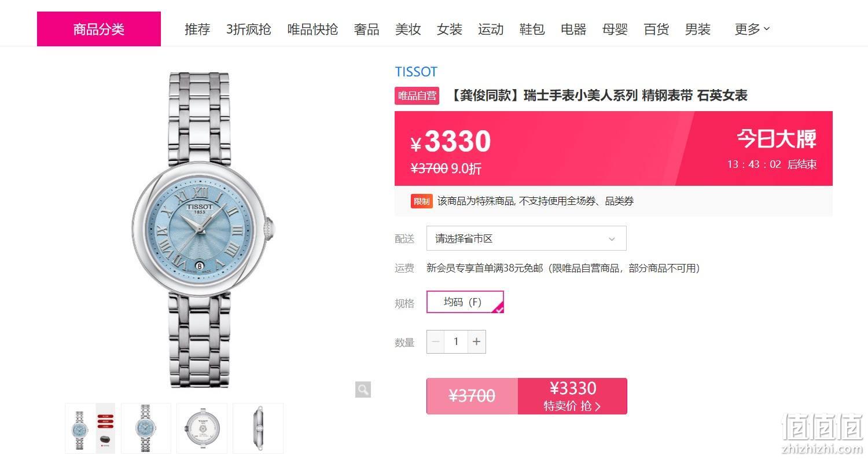The image size is (868, 459).
Task: Click the 特卖价 抢 buy button
Action: (x=572, y=396)
